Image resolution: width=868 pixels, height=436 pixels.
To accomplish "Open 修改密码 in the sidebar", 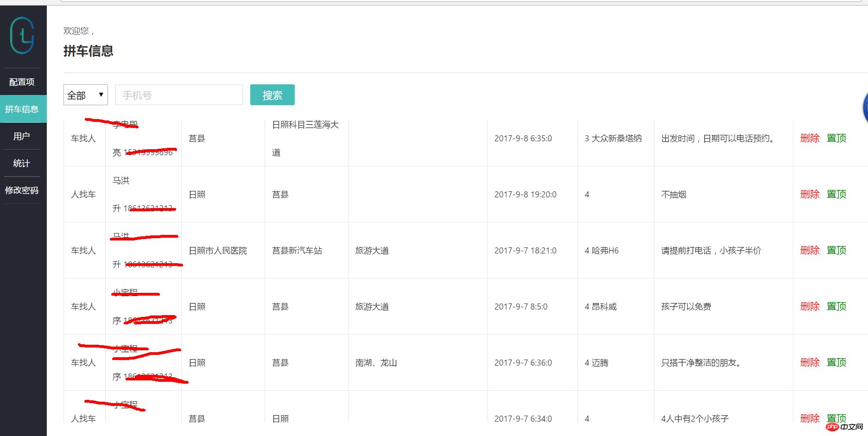I will point(22,190).
